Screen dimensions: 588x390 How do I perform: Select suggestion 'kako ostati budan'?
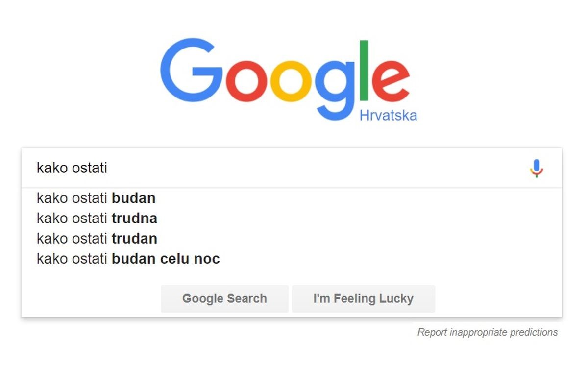[96, 198]
